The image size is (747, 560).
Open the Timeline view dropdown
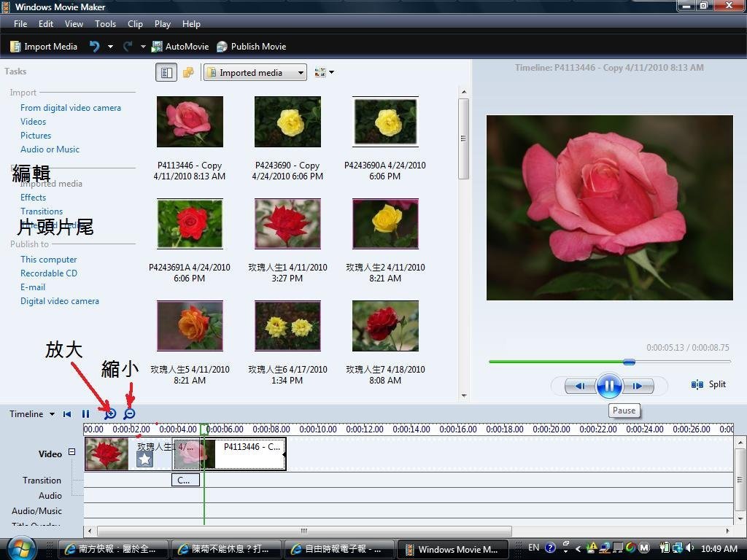click(x=32, y=414)
